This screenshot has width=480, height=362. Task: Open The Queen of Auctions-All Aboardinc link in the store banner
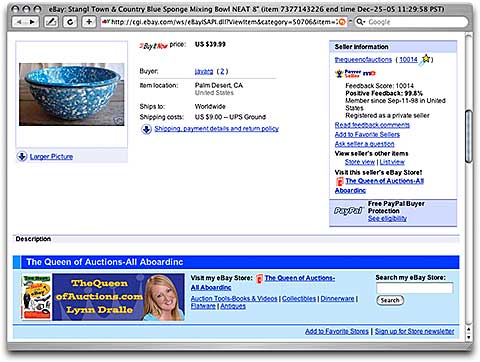pyautogui.click(x=300, y=278)
